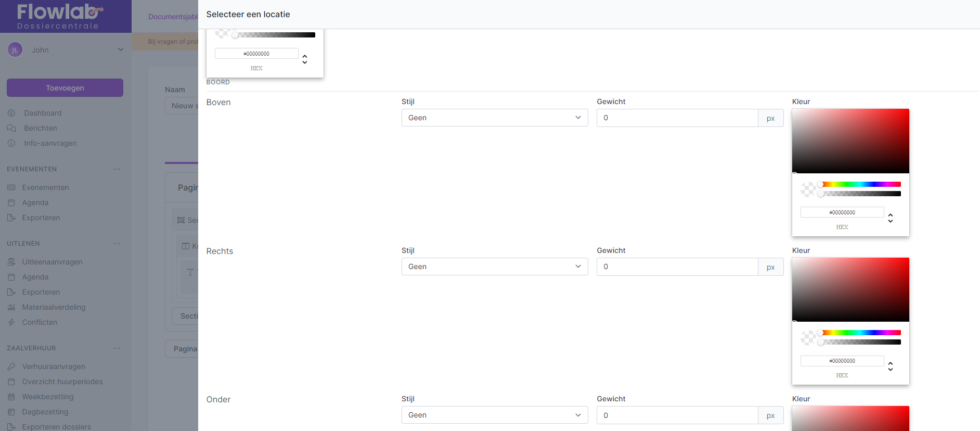This screenshot has width=980, height=431.
Task: Open Overzicht huurperiodes link
Action: click(x=62, y=382)
